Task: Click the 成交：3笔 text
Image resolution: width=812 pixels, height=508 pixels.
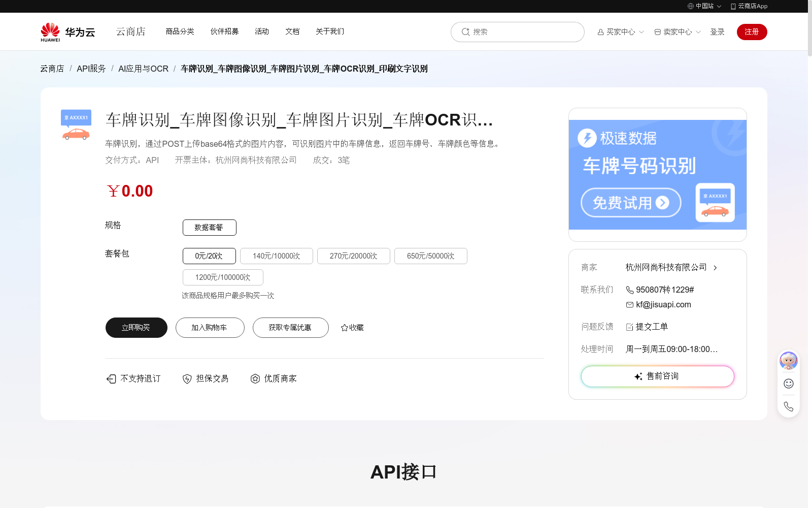Action: coord(331,161)
